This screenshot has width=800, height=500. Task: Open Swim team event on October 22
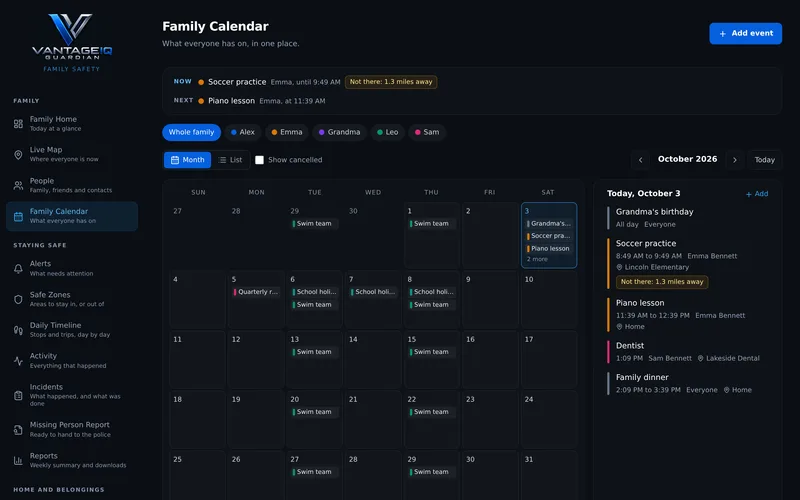432,412
